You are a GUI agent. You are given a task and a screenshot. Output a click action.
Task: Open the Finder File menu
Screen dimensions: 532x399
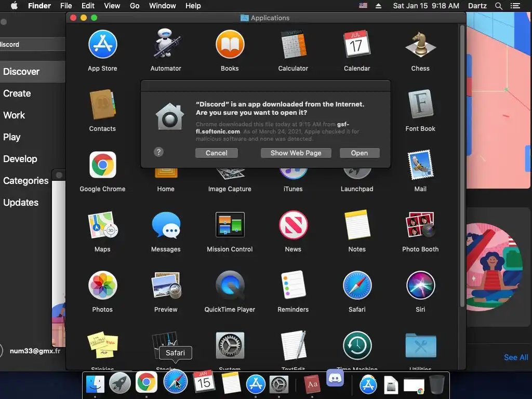[66, 6]
